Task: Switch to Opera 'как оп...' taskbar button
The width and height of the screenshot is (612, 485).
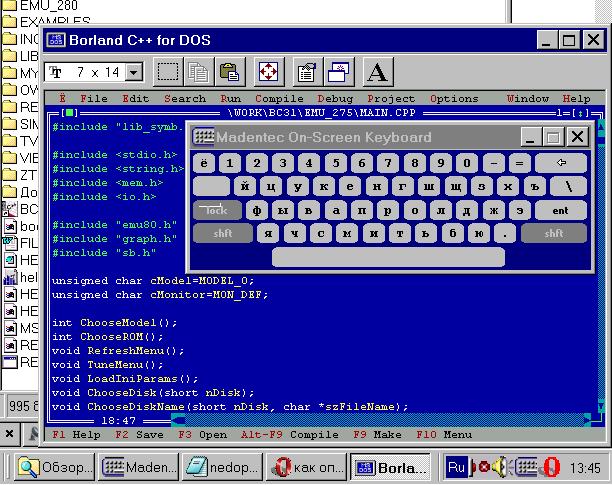Action: click(306, 467)
